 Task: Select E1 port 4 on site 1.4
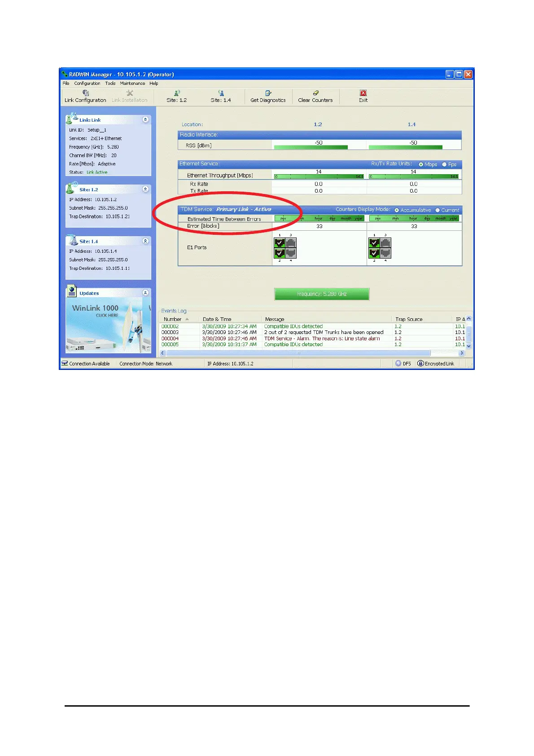coord(385,253)
